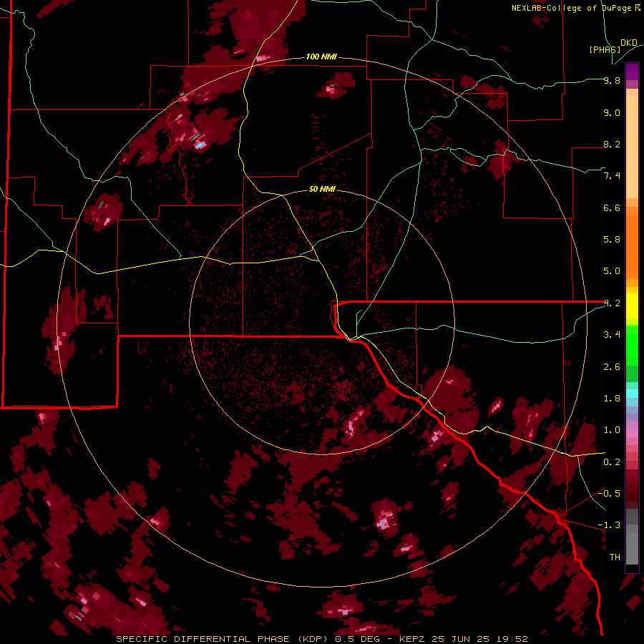Click the 5.0 scale label
This screenshot has height=644, width=644.
(612, 271)
